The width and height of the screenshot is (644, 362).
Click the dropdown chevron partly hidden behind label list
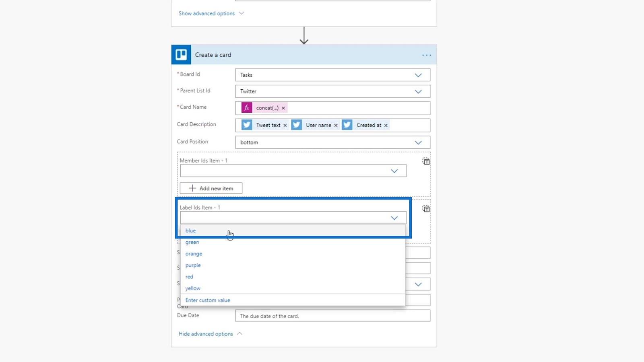pos(418,284)
